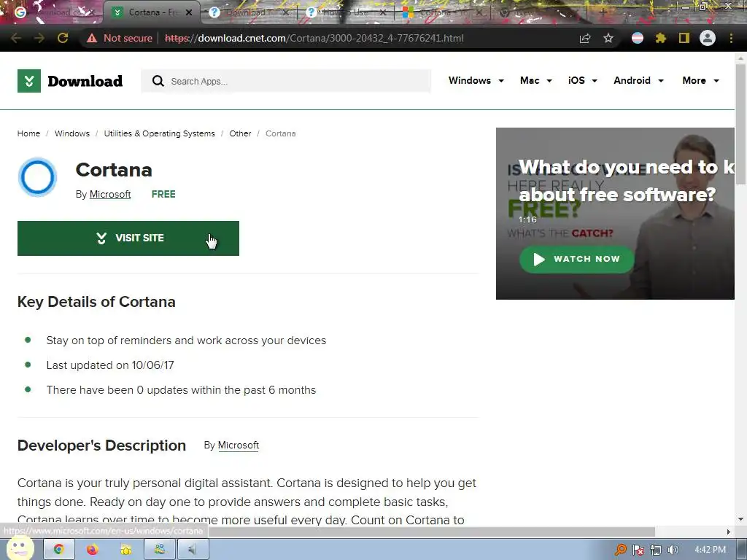Viewport: 747px width, 560px height.
Task: Click the horizontal scrollbar right arrow
Action: pos(728,532)
